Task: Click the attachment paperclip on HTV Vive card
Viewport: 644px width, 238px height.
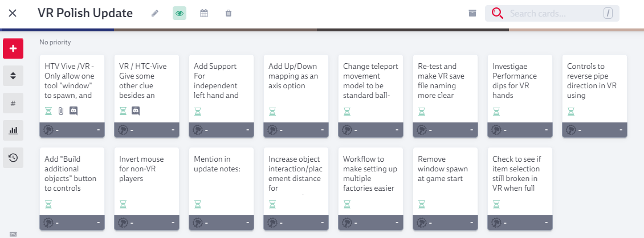Action: 61,111
